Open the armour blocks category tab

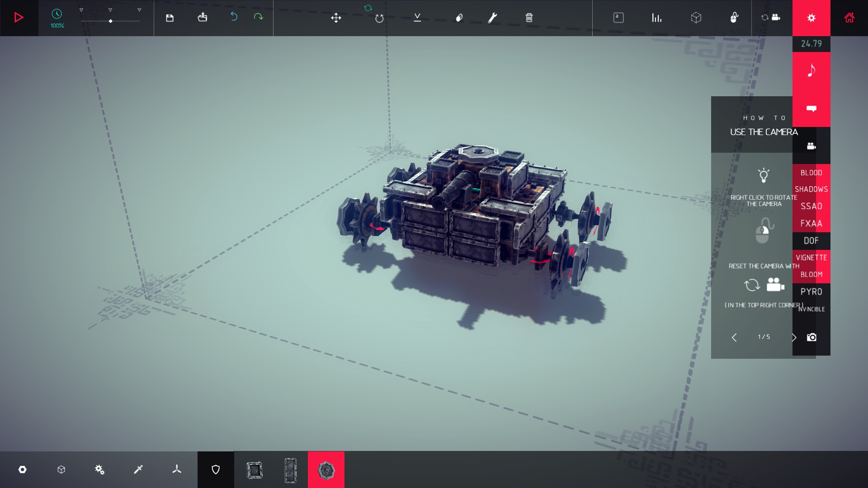(x=216, y=470)
